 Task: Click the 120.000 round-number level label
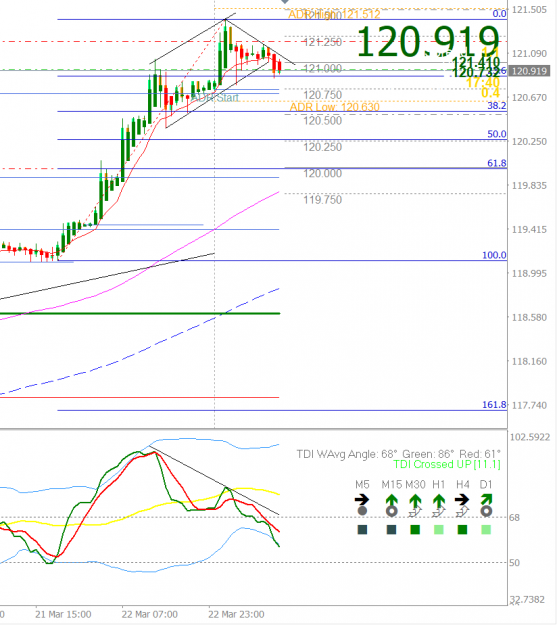click(x=323, y=173)
